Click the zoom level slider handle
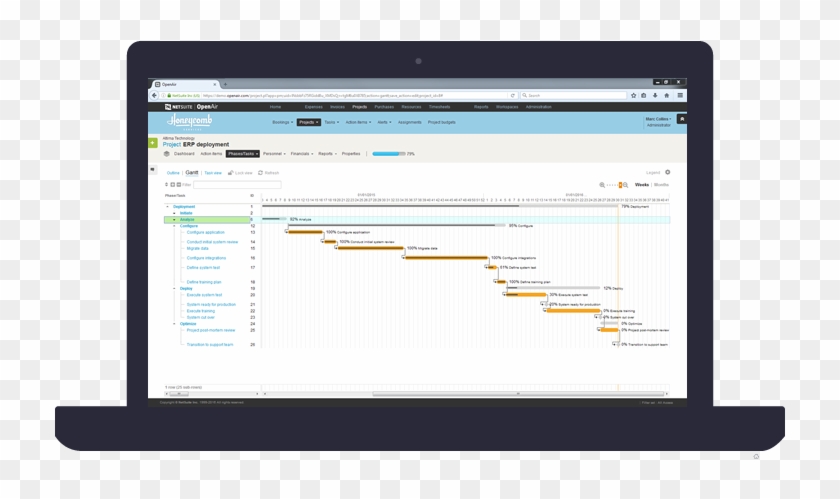The width and height of the screenshot is (840, 499). 620,185
